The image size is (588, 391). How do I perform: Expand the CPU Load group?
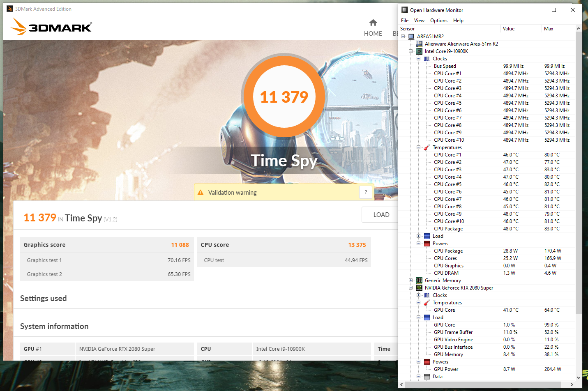pyautogui.click(x=418, y=236)
